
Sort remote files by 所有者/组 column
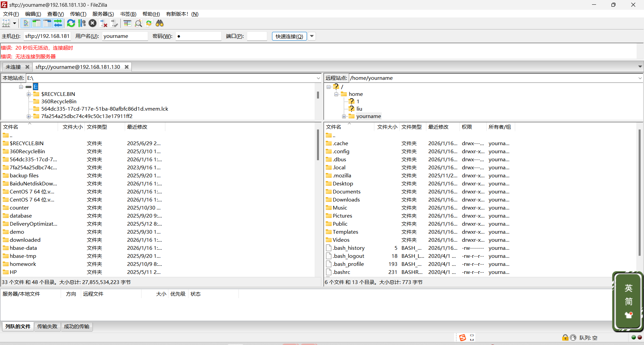point(500,127)
